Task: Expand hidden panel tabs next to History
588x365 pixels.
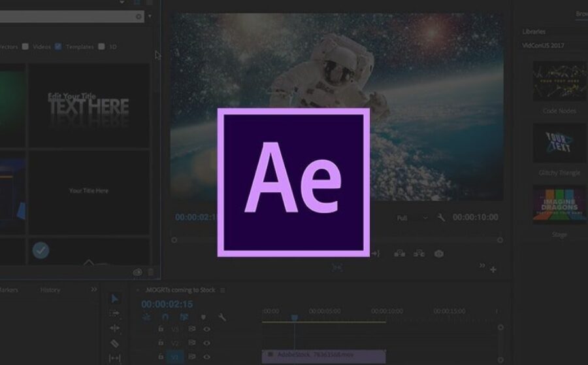Action: (93, 290)
